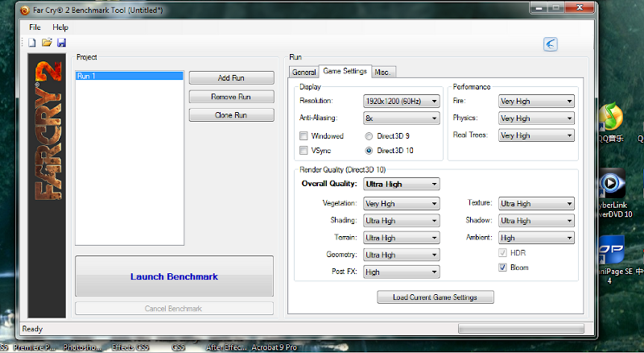644x353 pixels.
Task: Select the Game Settings tab
Action: point(345,71)
